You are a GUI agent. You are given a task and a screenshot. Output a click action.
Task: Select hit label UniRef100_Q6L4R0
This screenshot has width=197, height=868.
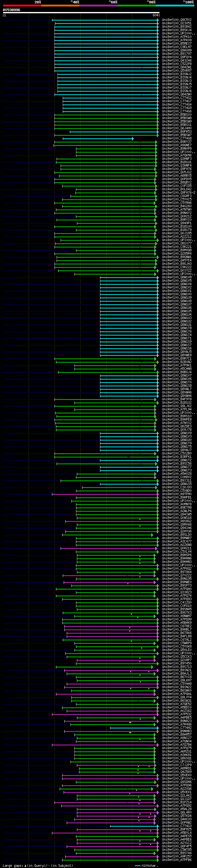177,812
